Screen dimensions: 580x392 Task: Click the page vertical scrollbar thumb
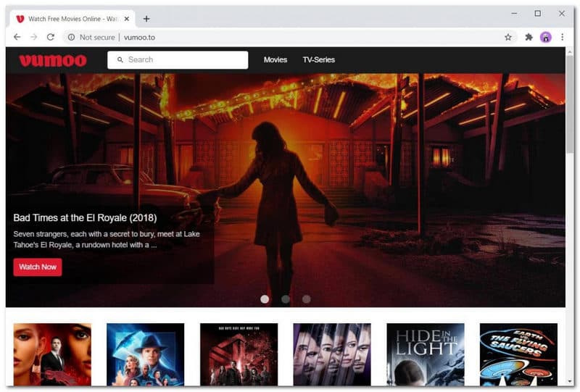click(x=570, y=104)
